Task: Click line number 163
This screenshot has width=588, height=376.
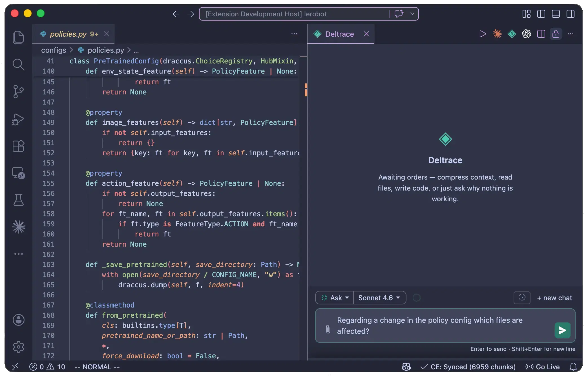Action: [x=48, y=265]
